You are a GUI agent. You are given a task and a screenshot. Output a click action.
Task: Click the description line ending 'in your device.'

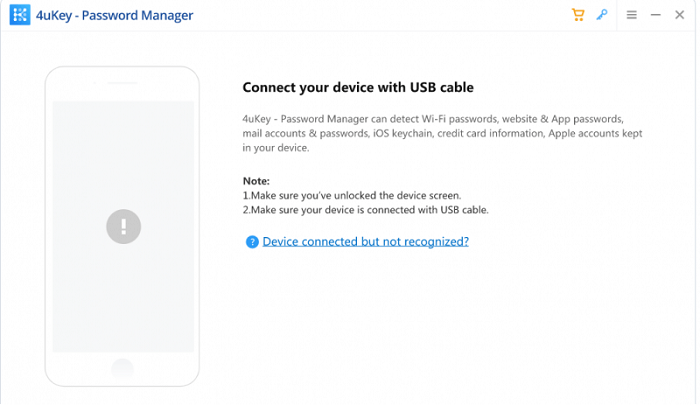coord(275,148)
